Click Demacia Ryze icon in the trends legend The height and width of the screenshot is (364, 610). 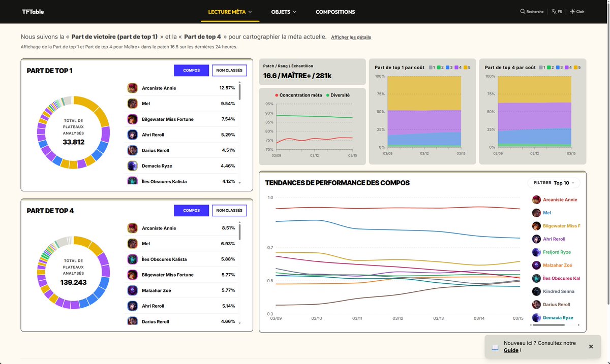tap(536, 318)
